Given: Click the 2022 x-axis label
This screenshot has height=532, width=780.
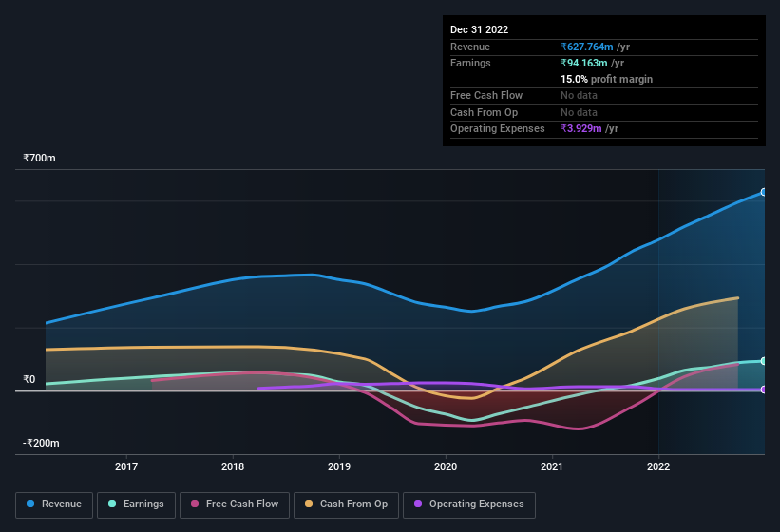Looking at the screenshot, I should click(658, 466).
